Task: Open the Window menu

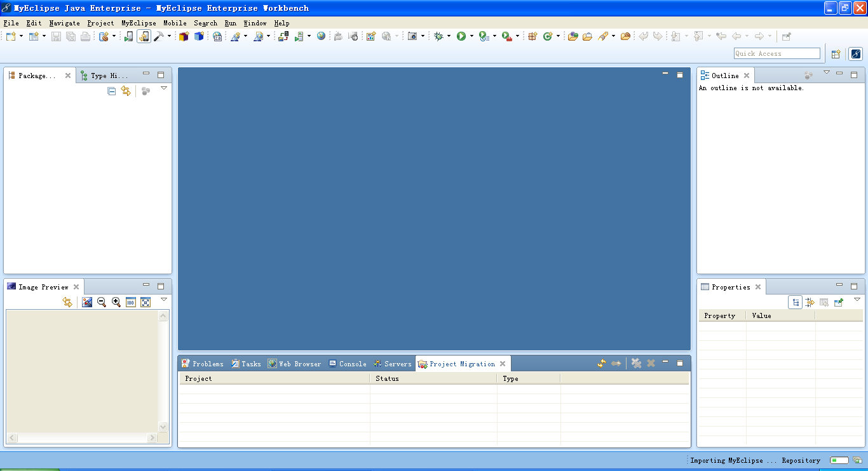Action: tap(255, 23)
